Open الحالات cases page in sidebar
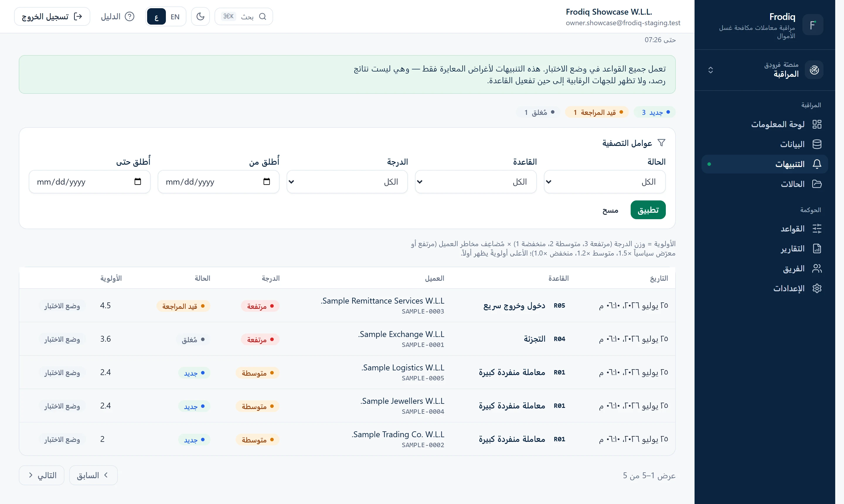Viewport: 844px width, 504px height. tap(765, 184)
